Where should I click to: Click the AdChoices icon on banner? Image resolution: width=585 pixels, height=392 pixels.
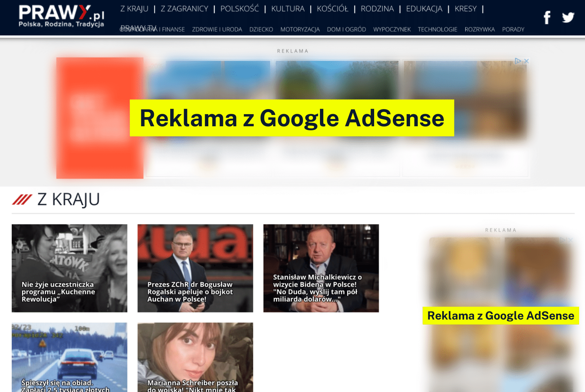[518, 61]
